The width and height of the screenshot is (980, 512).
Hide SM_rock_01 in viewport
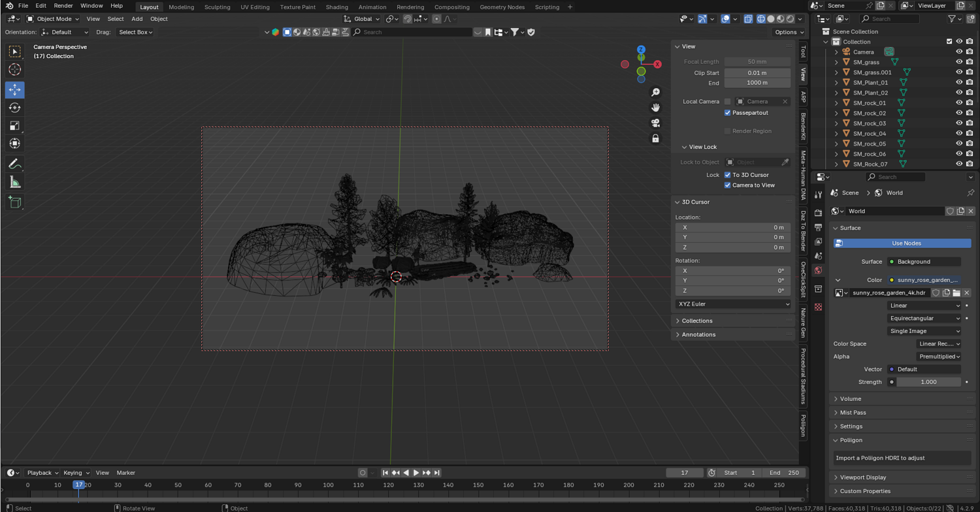coord(959,103)
